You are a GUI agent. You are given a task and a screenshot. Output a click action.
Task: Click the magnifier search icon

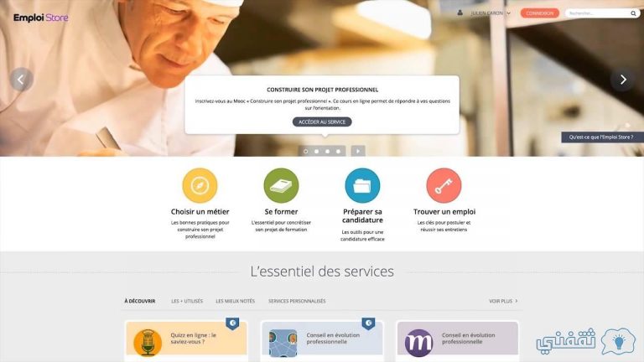(633, 13)
